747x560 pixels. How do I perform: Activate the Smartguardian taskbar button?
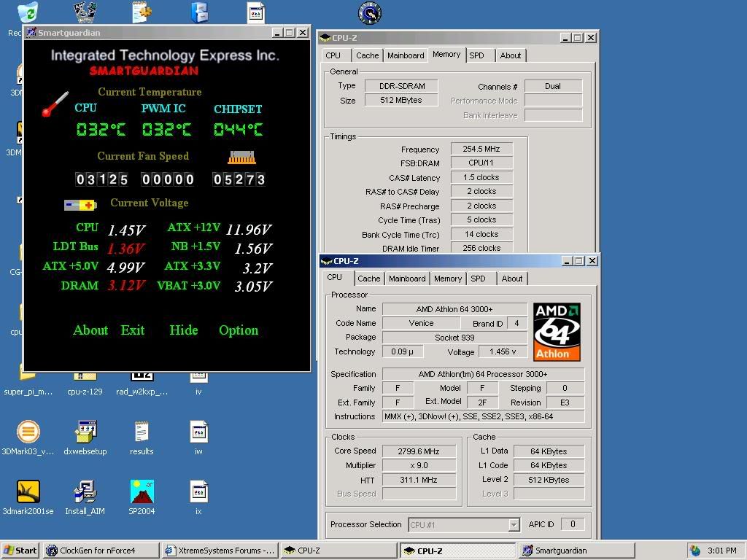pyautogui.click(x=578, y=551)
